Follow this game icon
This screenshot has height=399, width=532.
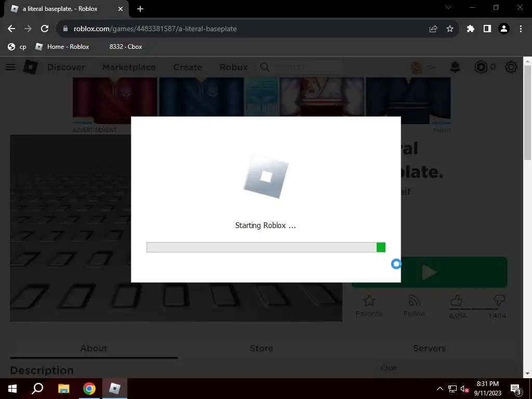pos(414,305)
